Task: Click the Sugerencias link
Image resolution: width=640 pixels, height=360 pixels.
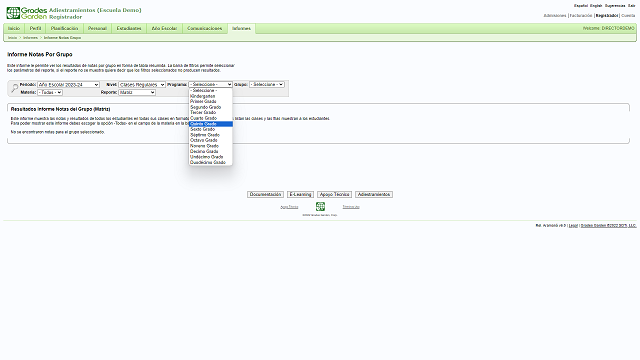Action: pos(615,6)
